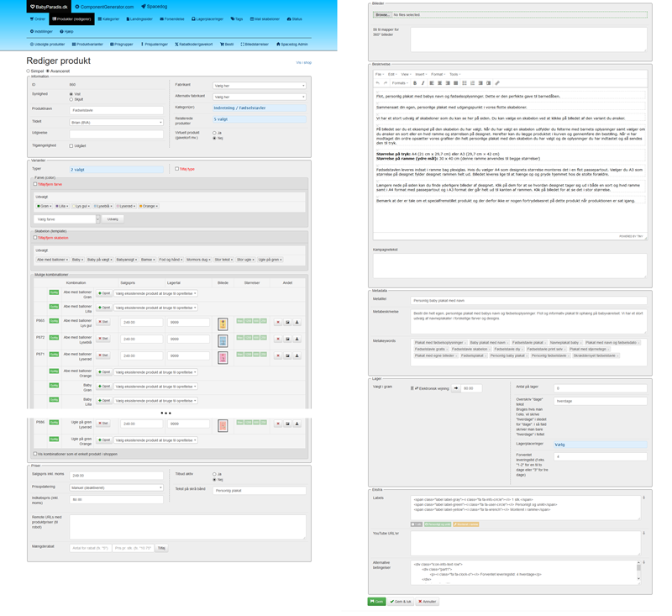Open the Kategorier menu item
Image resolution: width=672 pixels, height=616 pixels.
click(x=109, y=18)
